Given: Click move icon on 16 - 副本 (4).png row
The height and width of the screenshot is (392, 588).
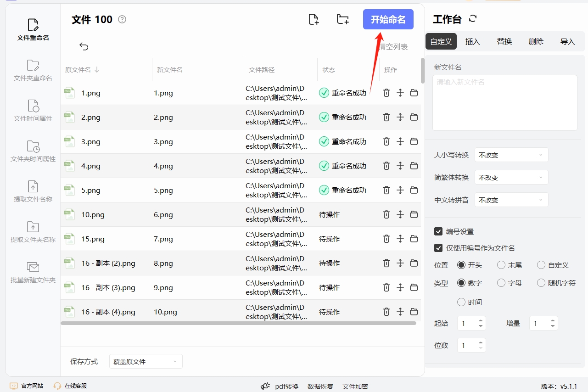Looking at the screenshot, I should [400, 312].
